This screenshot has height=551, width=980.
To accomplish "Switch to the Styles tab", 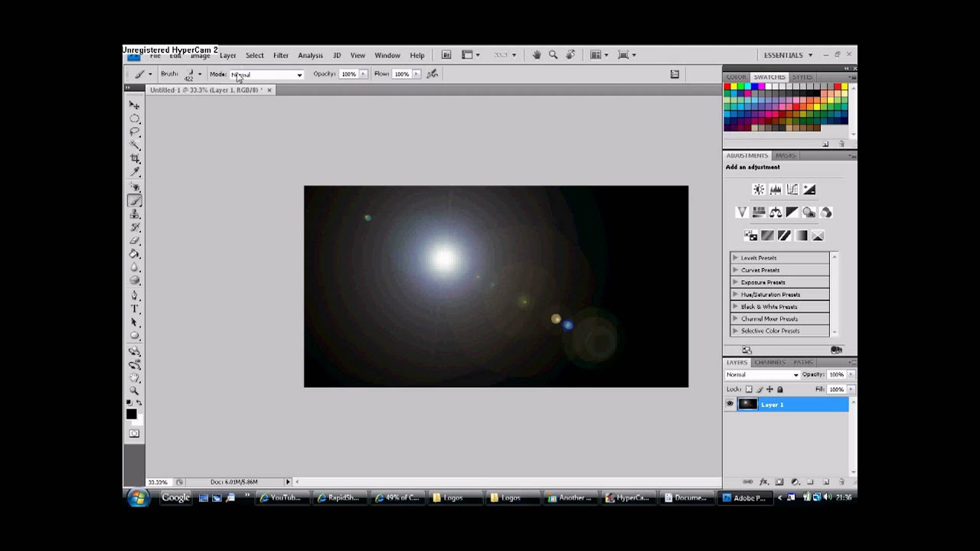I will [802, 77].
